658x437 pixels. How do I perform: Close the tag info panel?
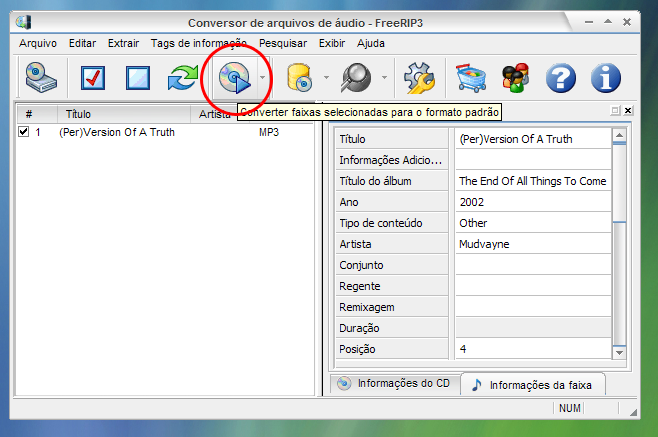628,110
